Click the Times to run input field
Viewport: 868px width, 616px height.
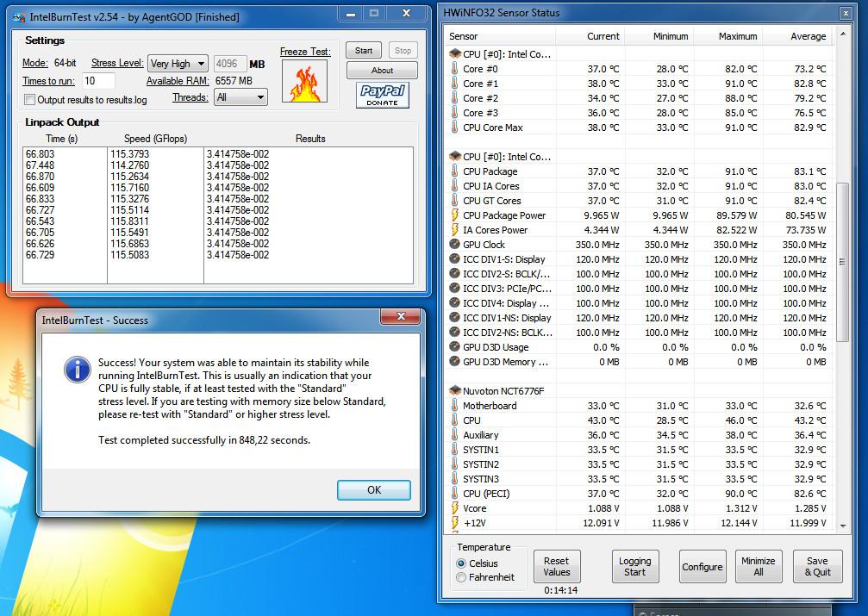(x=98, y=81)
